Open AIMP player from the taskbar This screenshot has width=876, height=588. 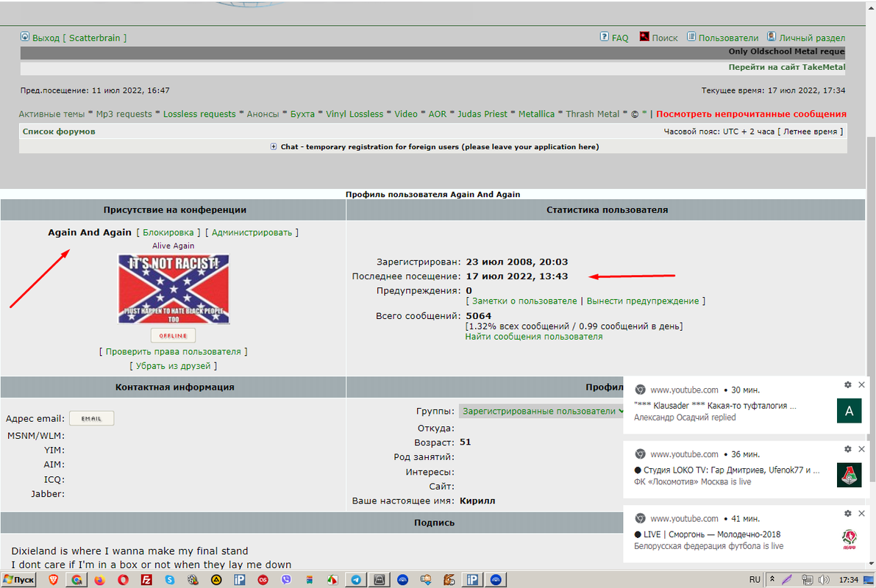click(216, 580)
